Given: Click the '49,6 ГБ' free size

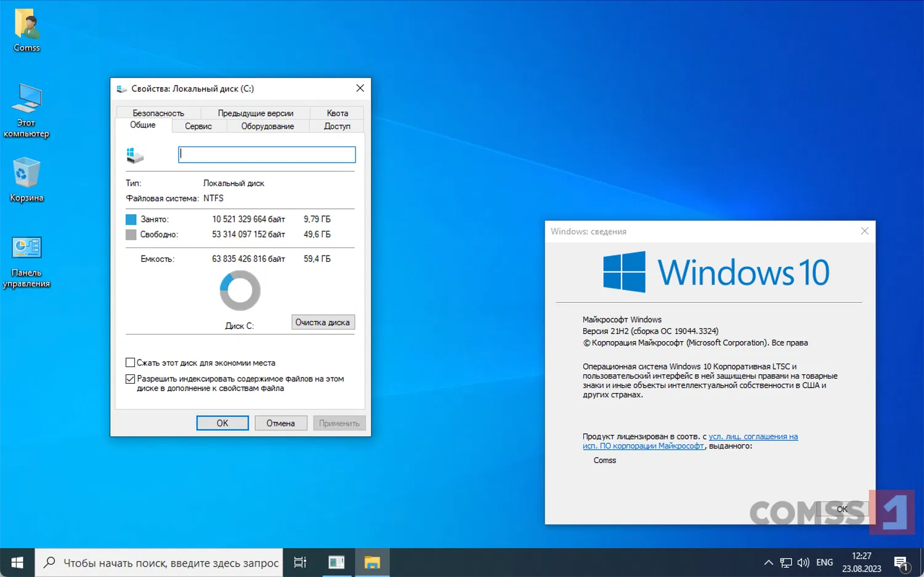Looking at the screenshot, I should point(317,235).
